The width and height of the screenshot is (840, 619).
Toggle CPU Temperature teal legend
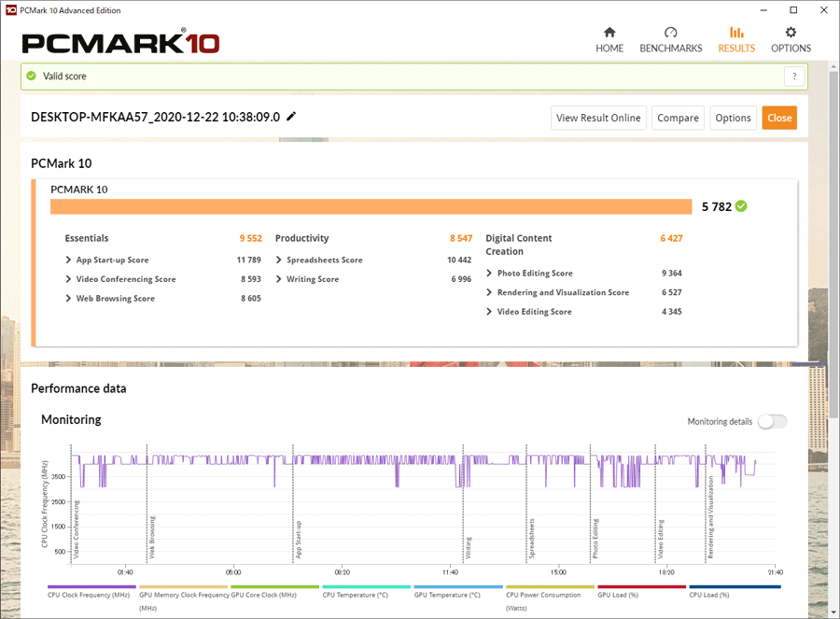point(367,592)
